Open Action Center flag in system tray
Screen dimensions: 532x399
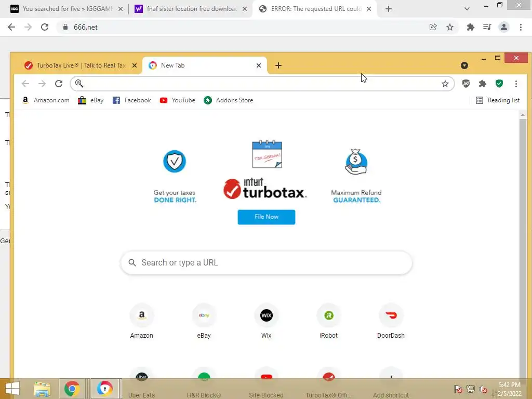click(x=458, y=389)
